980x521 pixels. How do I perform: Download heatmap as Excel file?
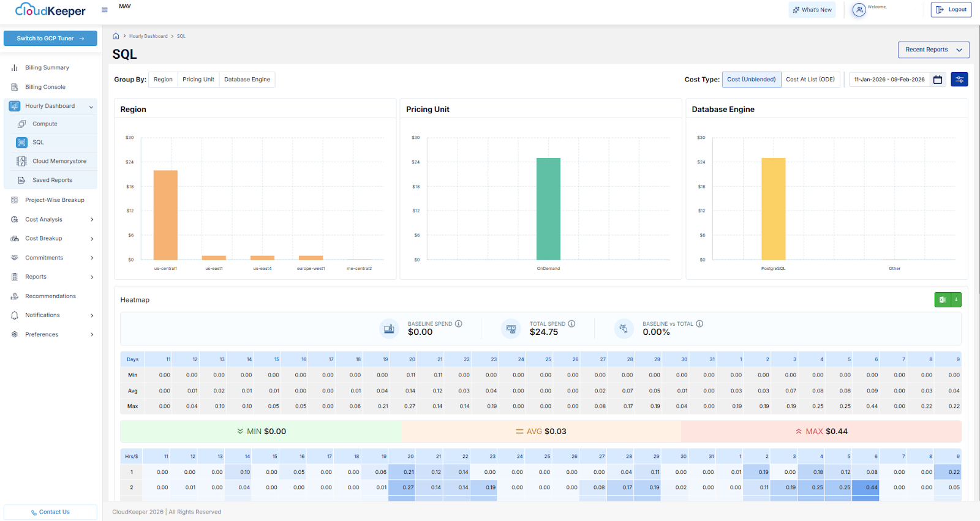click(948, 299)
